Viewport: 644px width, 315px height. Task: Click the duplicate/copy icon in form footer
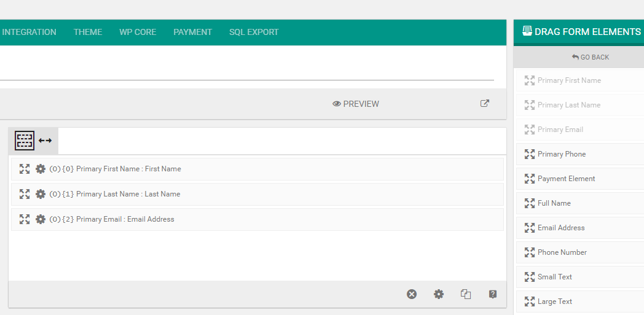click(466, 294)
